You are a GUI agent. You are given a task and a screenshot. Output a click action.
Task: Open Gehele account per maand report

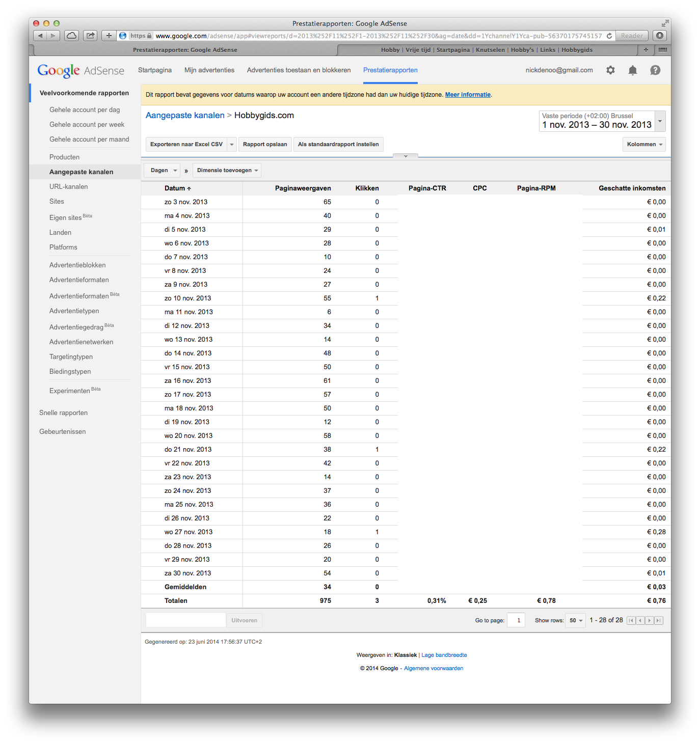(89, 139)
